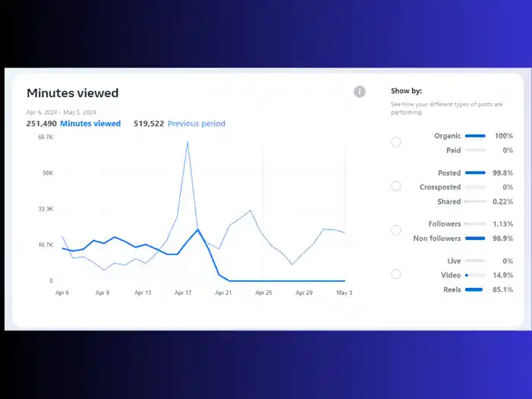532x399 pixels.
Task: Click the '98.9%' Non followers value
Action: point(503,239)
